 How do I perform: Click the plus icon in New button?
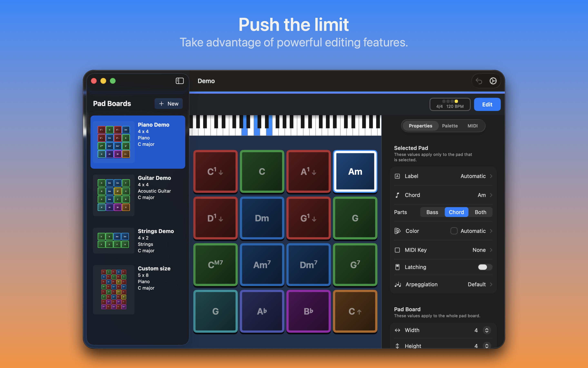pyautogui.click(x=161, y=104)
